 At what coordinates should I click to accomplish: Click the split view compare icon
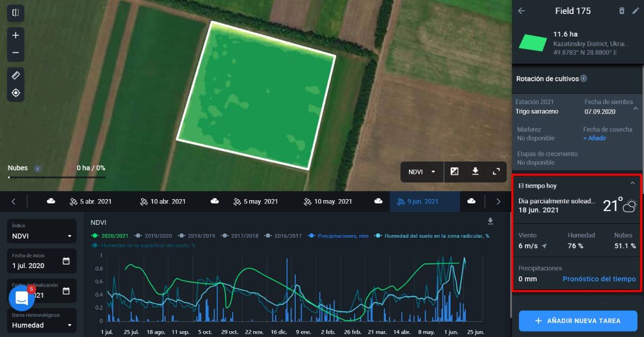pos(16,13)
